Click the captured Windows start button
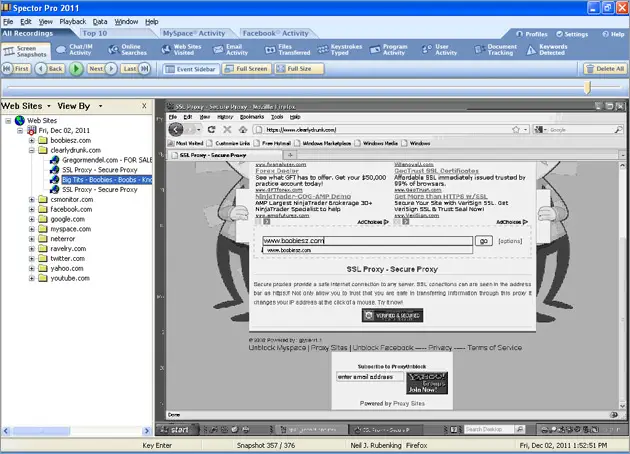630x454 pixels. pyautogui.click(x=176, y=429)
